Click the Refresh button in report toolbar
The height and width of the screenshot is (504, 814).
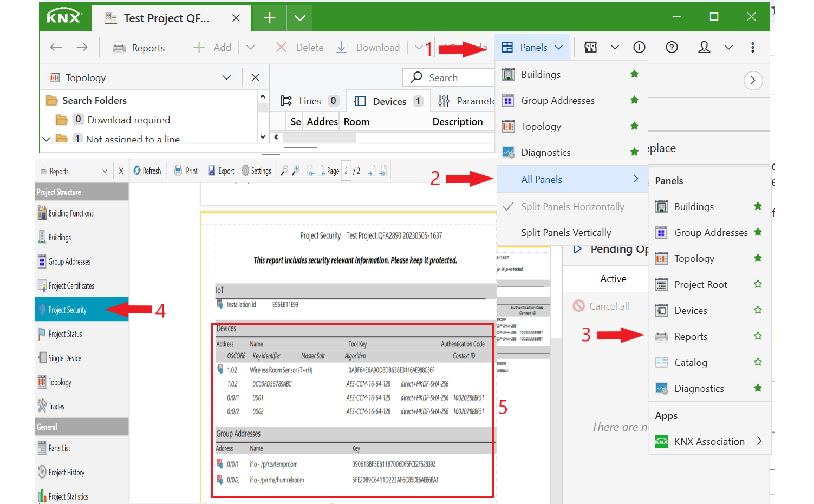pos(147,171)
